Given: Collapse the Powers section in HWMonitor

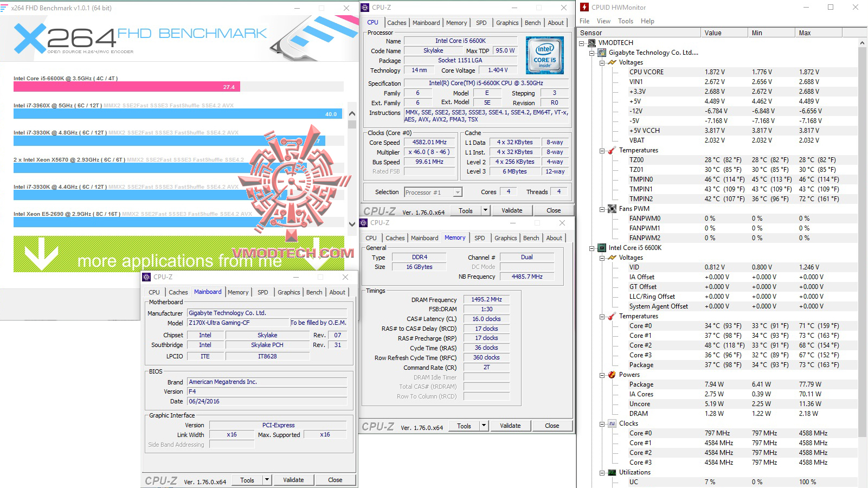Looking at the screenshot, I should (x=602, y=375).
